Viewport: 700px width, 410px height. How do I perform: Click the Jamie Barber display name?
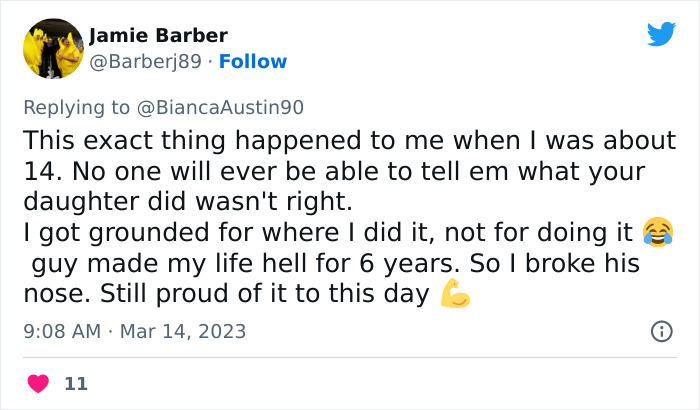tap(158, 36)
